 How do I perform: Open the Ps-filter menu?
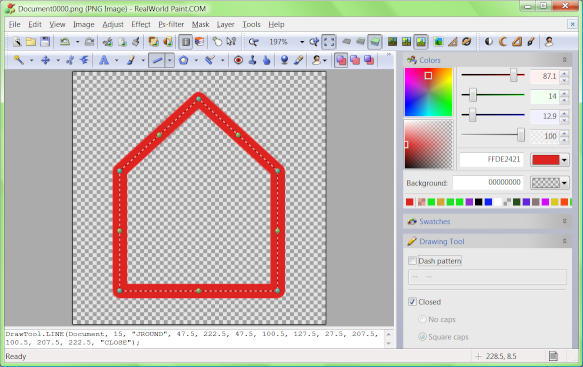coord(171,25)
